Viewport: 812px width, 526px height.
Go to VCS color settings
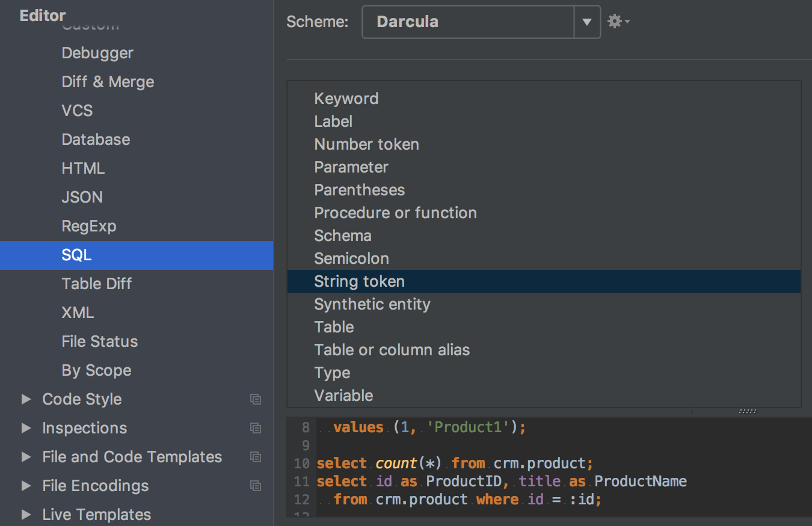point(77,111)
